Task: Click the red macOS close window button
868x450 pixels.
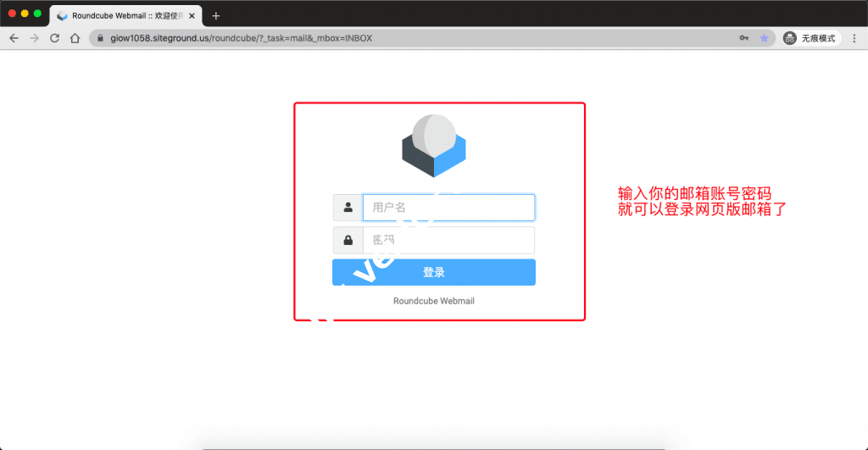Action: coord(12,14)
